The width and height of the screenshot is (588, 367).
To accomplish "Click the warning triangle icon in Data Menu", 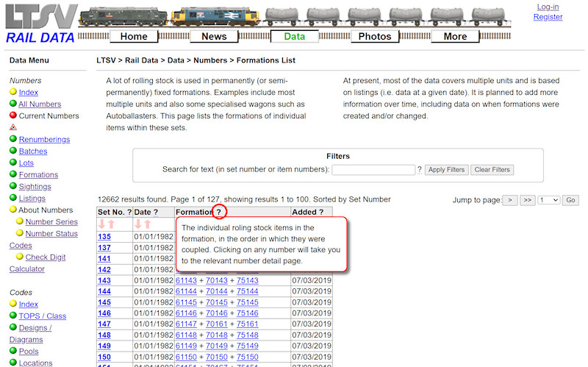I will click(x=13, y=127).
